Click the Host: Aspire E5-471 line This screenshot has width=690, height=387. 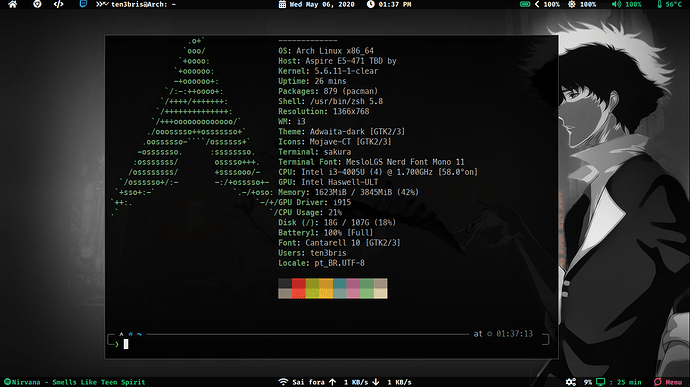tap(337, 61)
